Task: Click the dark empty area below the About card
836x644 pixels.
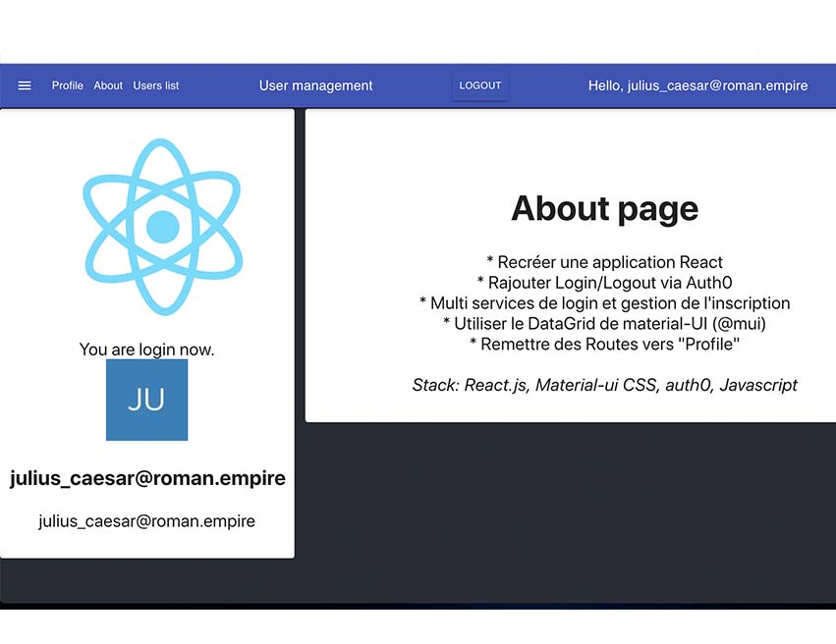Action: (x=570, y=510)
